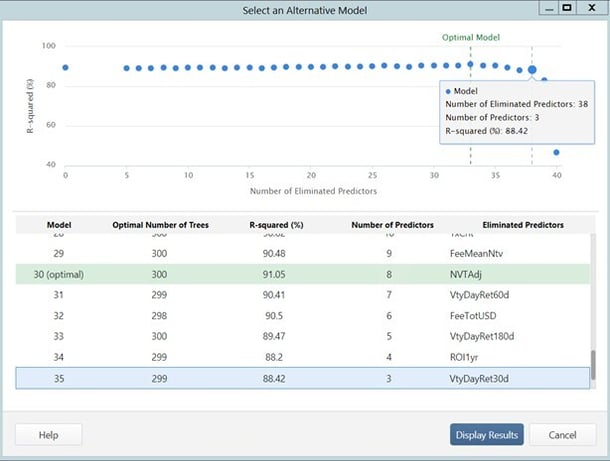Select model 34 row with ROI1yr

pos(300,358)
